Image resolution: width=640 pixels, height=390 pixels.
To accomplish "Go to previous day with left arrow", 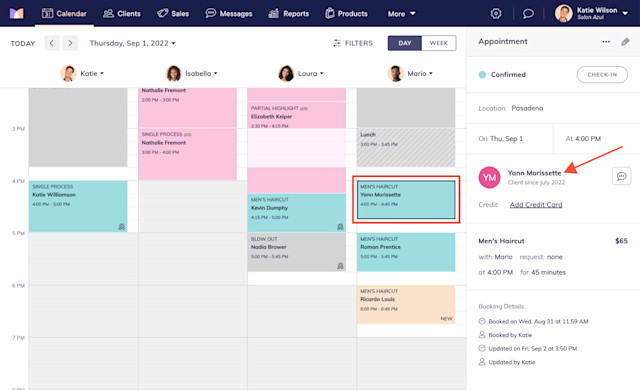I will 52,43.
